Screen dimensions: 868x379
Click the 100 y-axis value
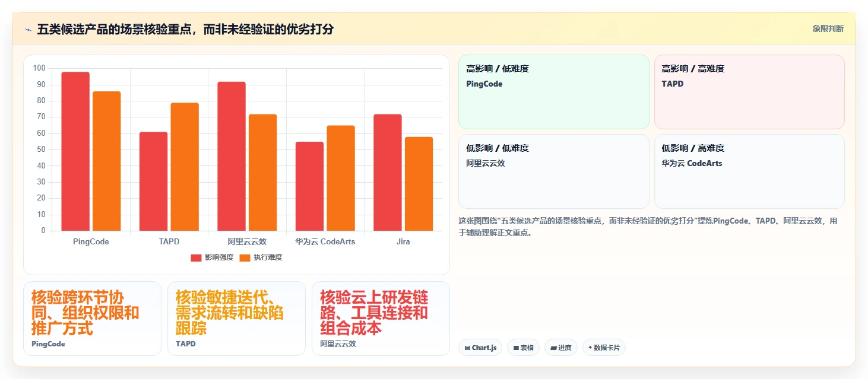tap(39, 68)
